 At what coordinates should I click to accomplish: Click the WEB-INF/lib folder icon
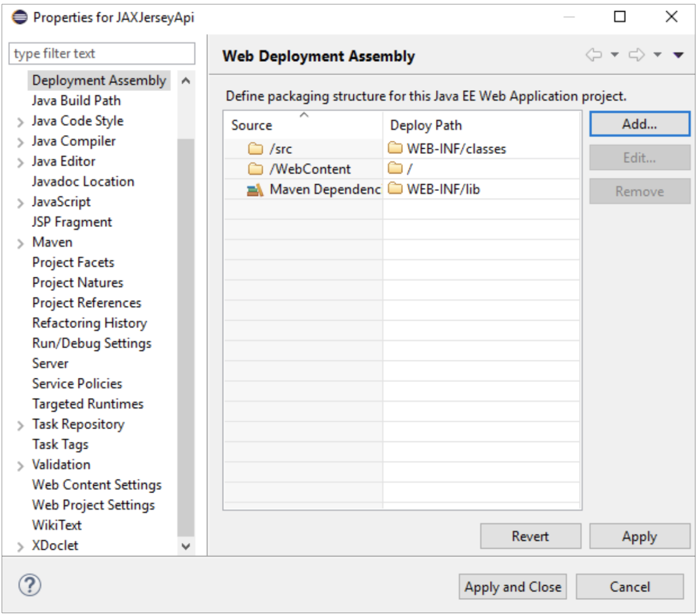tap(396, 190)
